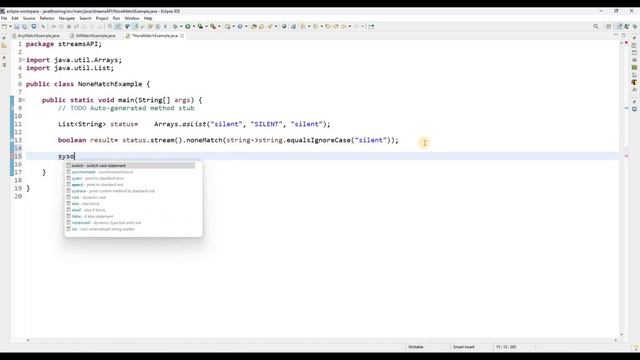Screen dimensions: 640x360
Task: Click horizontal scrollbar right arrow
Action: [x=616, y=340]
